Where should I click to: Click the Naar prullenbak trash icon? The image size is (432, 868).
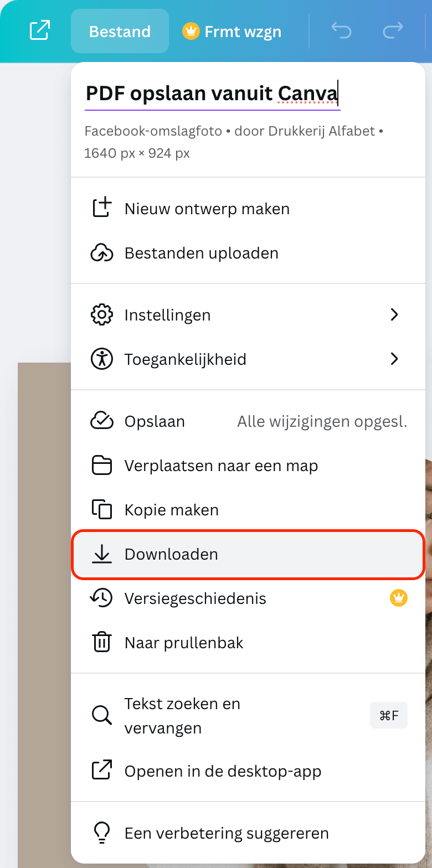101,643
